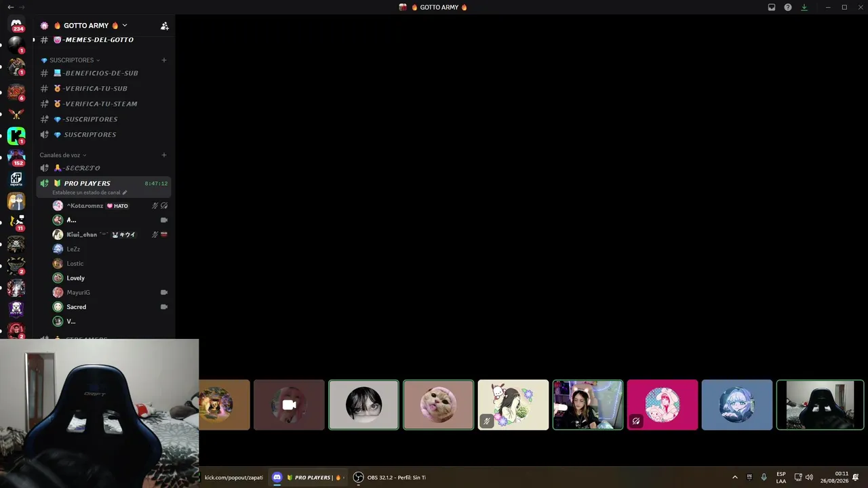868x488 pixels.
Task: Open the green Kick server icon
Action: [16, 136]
